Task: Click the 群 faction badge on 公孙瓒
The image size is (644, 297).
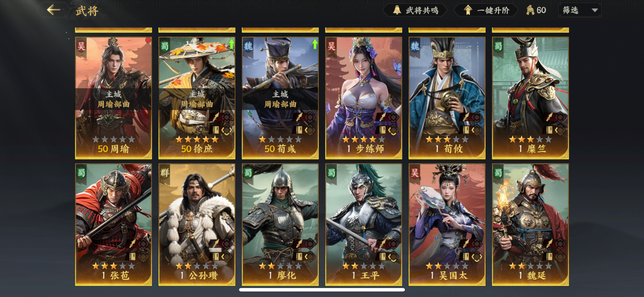Action: pyautogui.click(x=164, y=173)
